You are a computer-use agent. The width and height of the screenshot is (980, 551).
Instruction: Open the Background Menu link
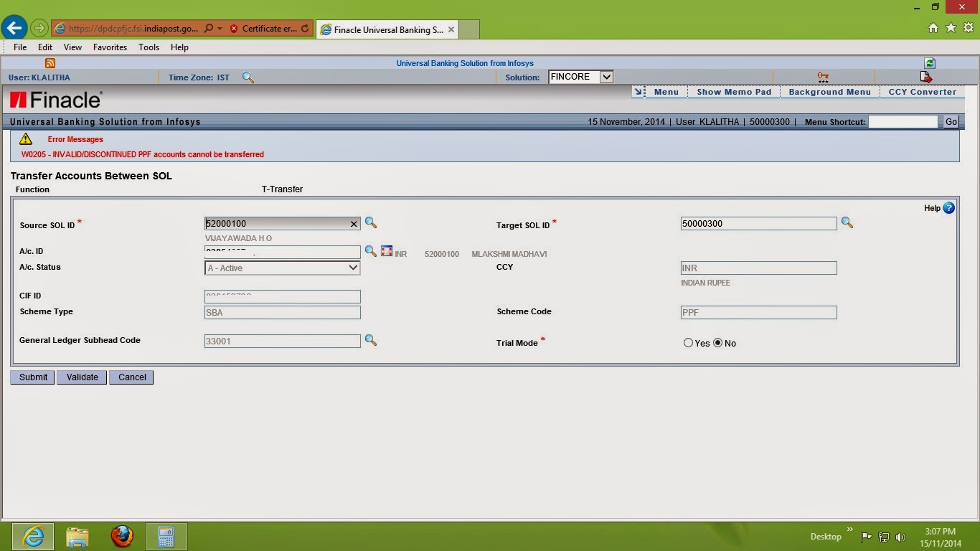pyautogui.click(x=829, y=92)
